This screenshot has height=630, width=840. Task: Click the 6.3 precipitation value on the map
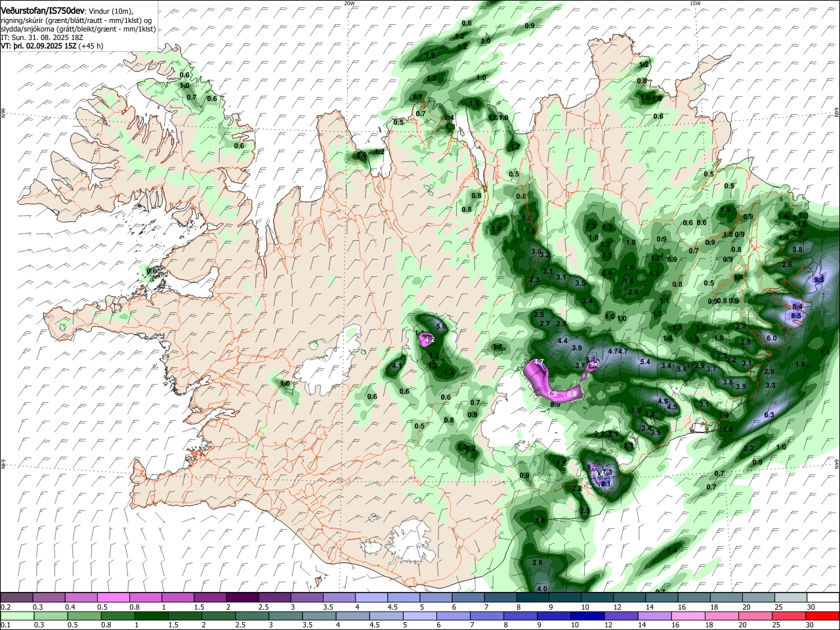770,415
